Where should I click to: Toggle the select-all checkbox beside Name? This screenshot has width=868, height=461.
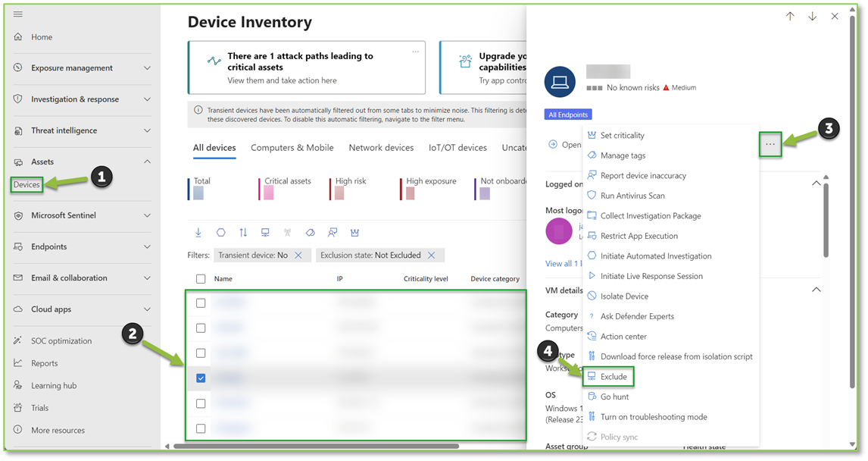201,279
